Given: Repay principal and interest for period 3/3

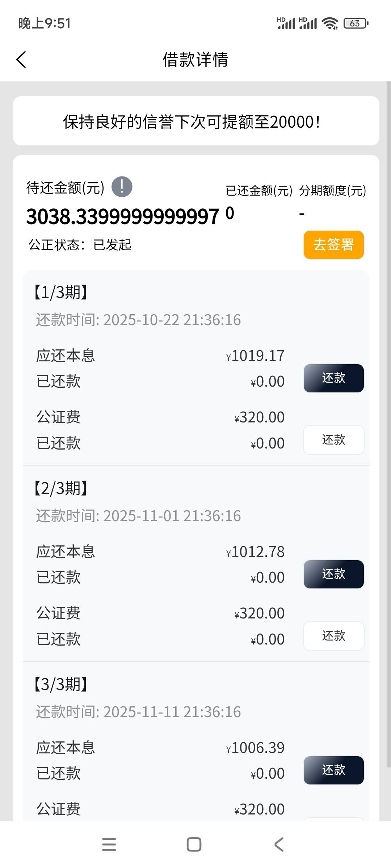Looking at the screenshot, I should (333, 770).
